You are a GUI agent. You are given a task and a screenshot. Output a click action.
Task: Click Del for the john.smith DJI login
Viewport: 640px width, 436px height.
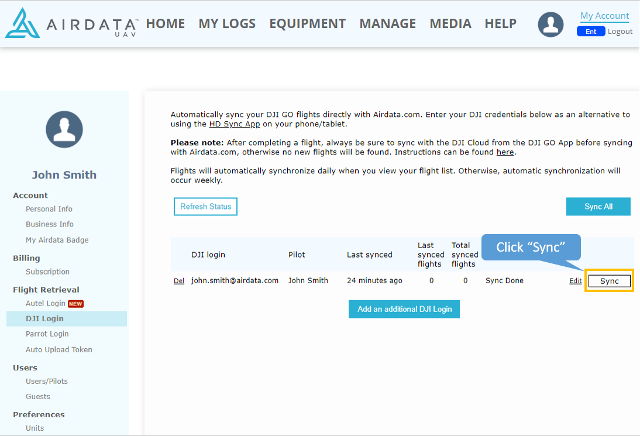tap(179, 281)
